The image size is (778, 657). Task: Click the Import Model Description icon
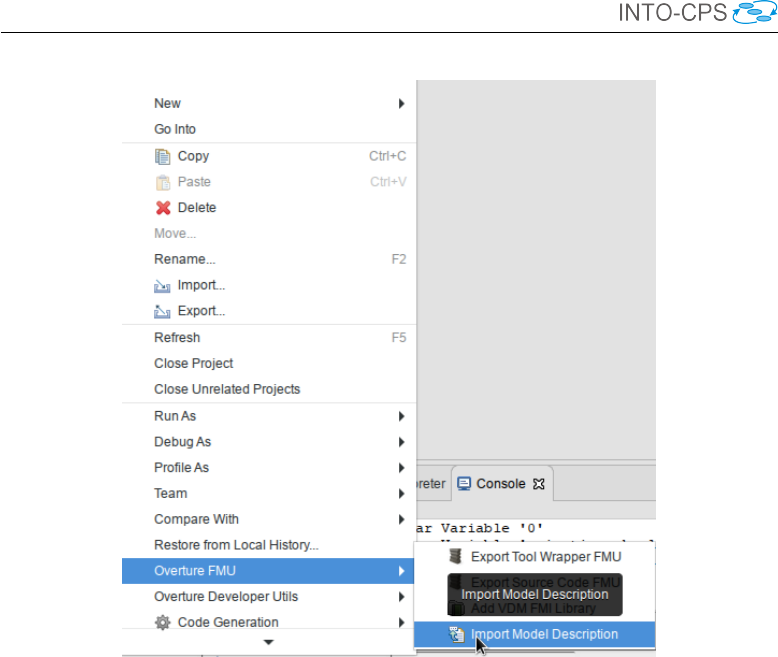[x=456, y=634]
